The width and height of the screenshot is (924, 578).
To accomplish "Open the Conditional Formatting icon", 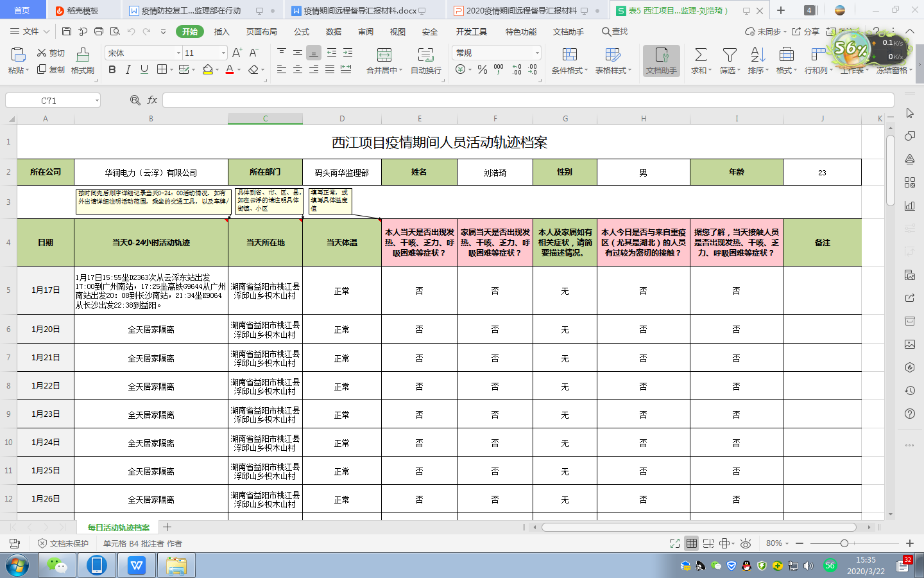I will pos(569,55).
